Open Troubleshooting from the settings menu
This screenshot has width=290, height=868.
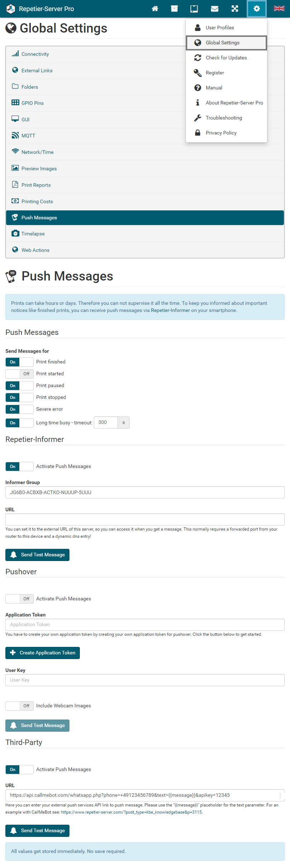[223, 118]
